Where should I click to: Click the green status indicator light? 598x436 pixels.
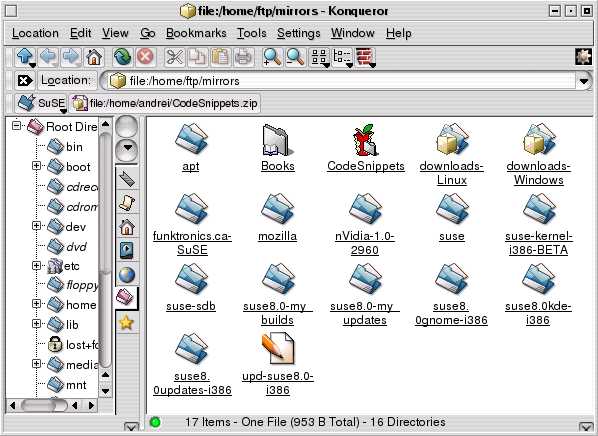coord(155,422)
